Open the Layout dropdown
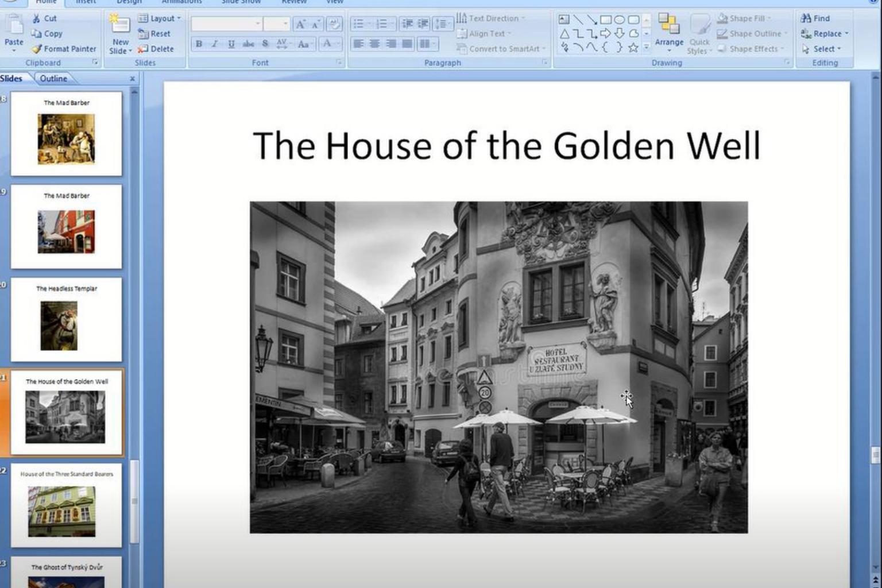This screenshot has height=588, width=882. [160, 18]
